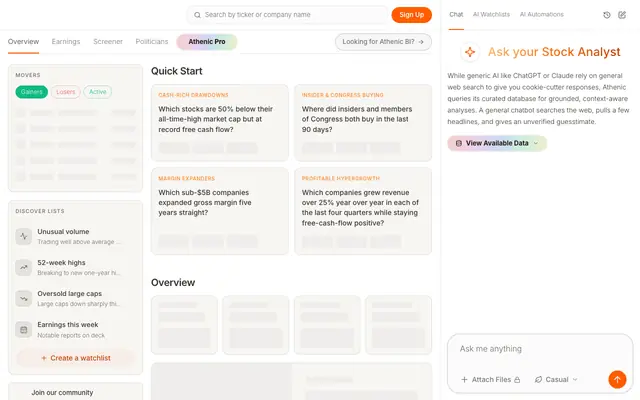
Task: Click Attach Files button
Action: (x=490, y=380)
